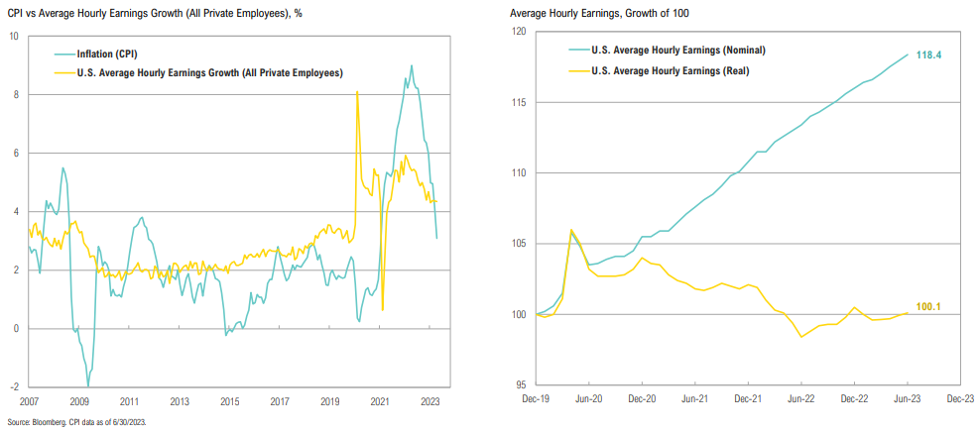Pick the 2007 x-axis tick label
980x432 pixels.
pyautogui.click(x=31, y=402)
